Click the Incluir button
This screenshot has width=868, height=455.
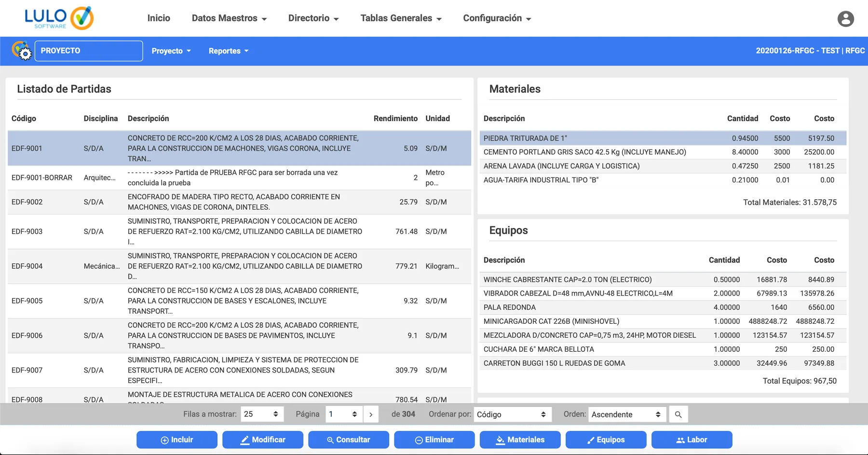click(177, 440)
